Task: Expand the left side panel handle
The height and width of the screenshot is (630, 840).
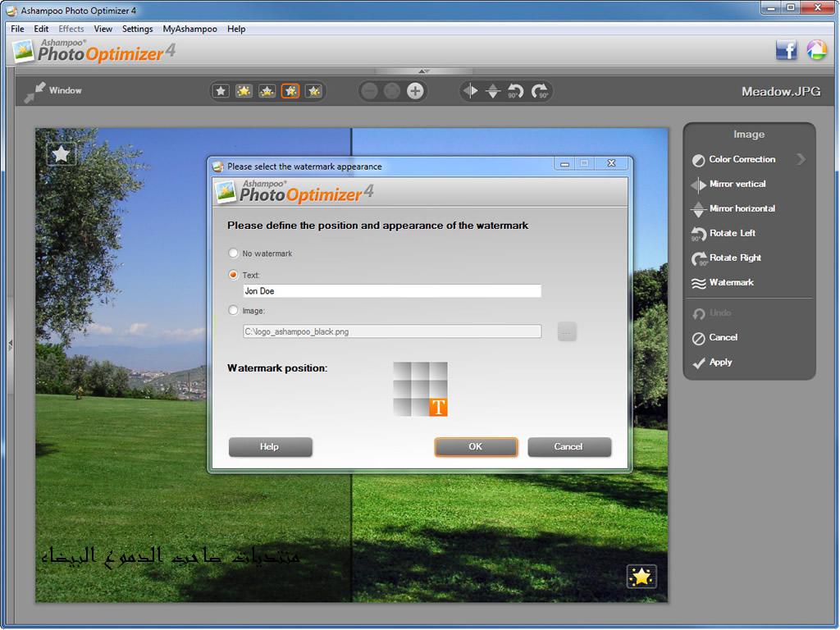Action: (x=10, y=345)
